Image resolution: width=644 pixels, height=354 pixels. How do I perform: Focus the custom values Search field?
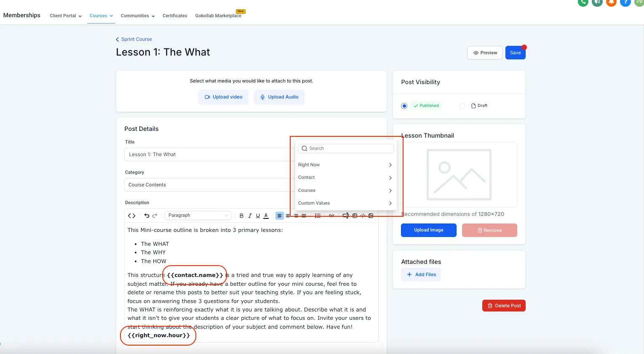(x=346, y=149)
